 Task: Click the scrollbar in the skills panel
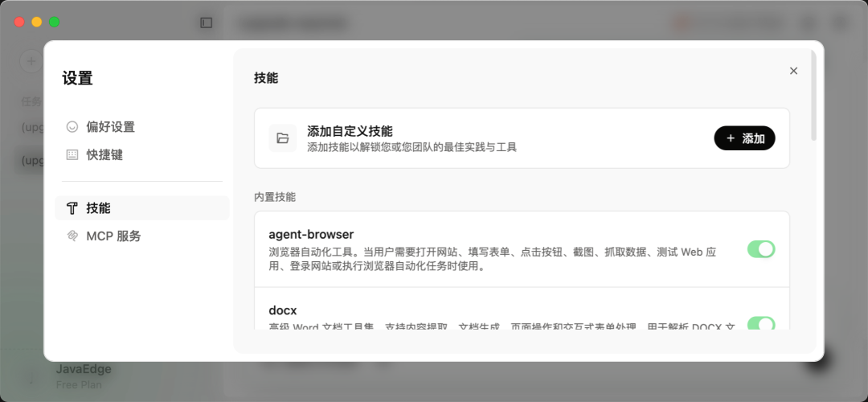813,95
